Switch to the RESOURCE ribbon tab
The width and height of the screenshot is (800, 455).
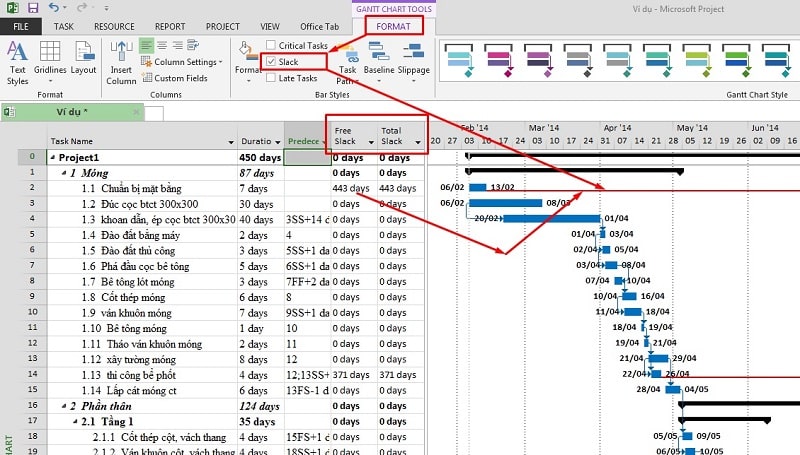click(x=114, y=26)
